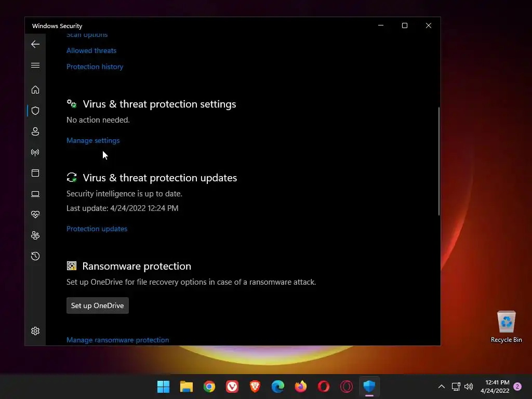
Task: Open Allowed threats link
Action: (91, 50)
